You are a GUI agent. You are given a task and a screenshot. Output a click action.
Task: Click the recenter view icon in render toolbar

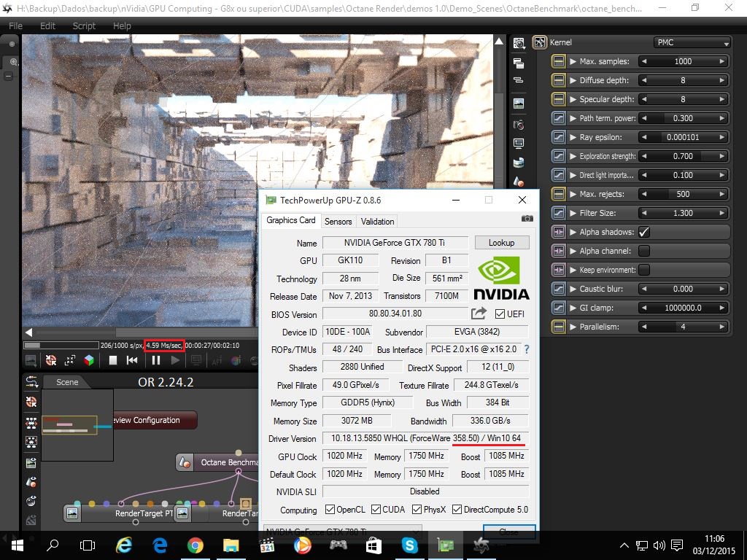pyautogui.click(x=51, y=360)
